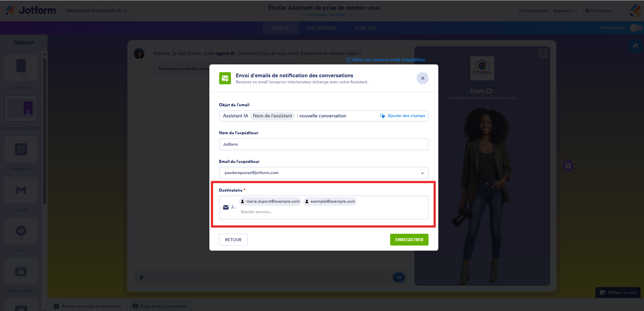Click Ajouter une page de bienvenue
The height and width of the screenshot is (311, 644).
tap(88, 306)
